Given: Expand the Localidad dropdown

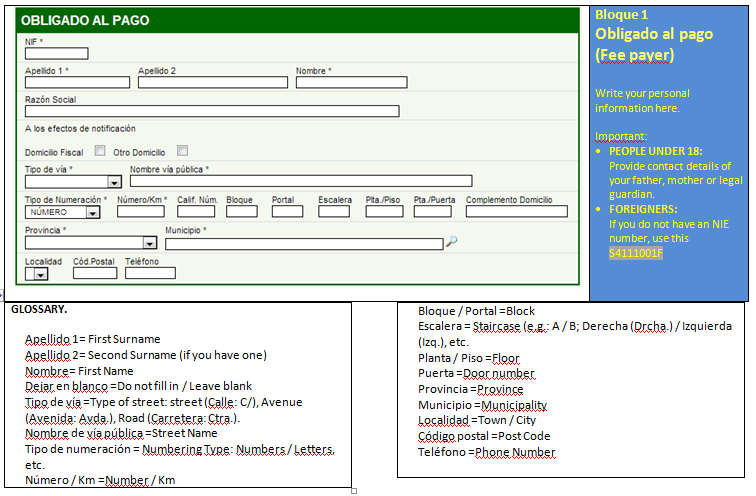Looking at the screenshot, I should pos(41,273).
